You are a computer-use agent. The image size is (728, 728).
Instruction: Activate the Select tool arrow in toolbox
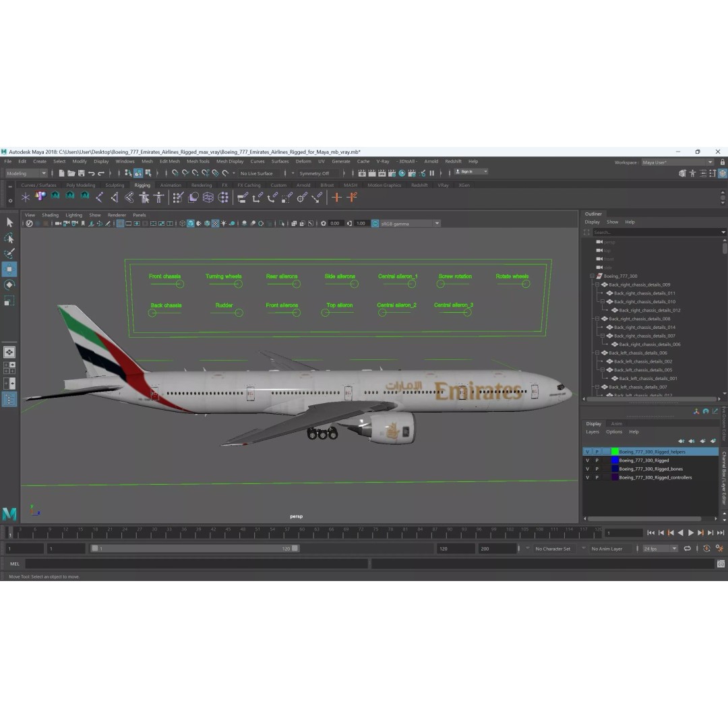click(9, 222)
